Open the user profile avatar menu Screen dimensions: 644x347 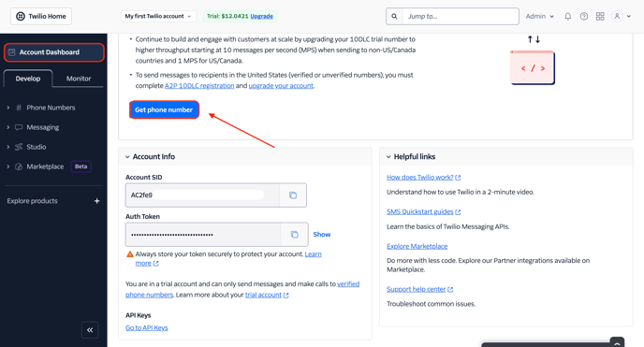coord(621,17)
